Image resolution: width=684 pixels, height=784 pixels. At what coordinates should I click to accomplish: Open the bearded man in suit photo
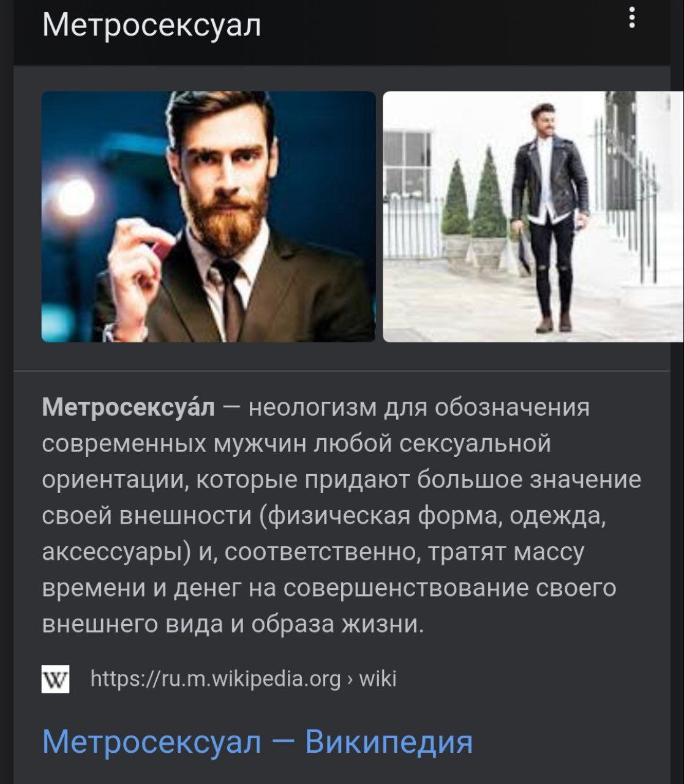[x=208, y=216]
